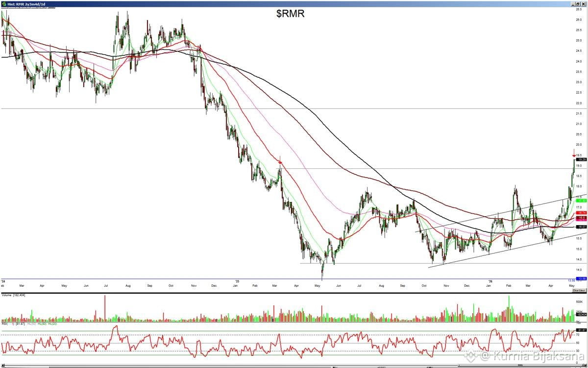The height and width of the screenshot is (368, 588).
Task: Minimize the Hist: RMR chart window
Action: pos(573,4)
